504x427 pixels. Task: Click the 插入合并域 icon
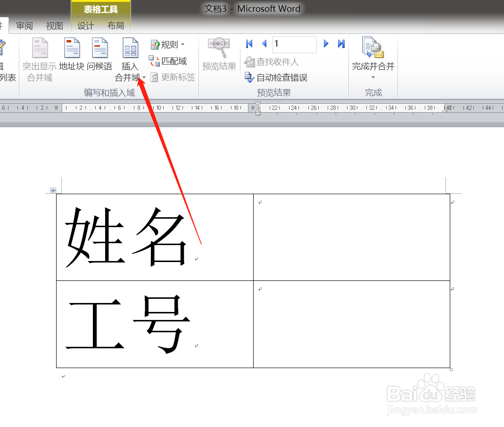(x=130, y=53)
